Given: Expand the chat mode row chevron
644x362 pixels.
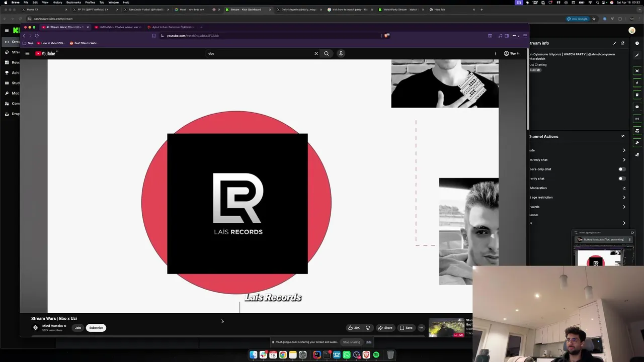Looking at the screenshot, I should pos(624,150).
